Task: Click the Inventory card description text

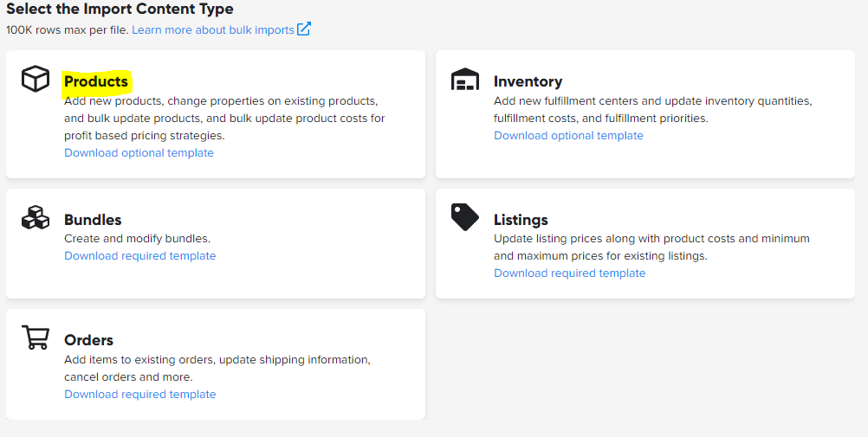Action: (x=651, y=110)
